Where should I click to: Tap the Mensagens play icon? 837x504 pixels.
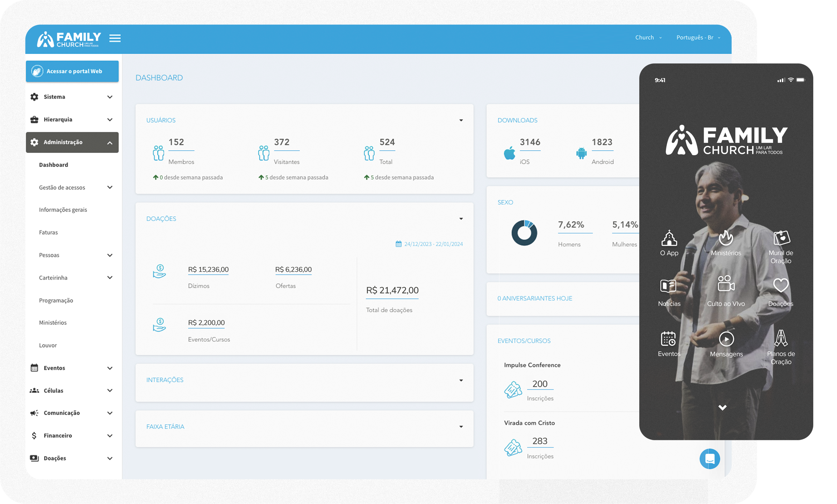pyautogui.click(x=726, y=339)
